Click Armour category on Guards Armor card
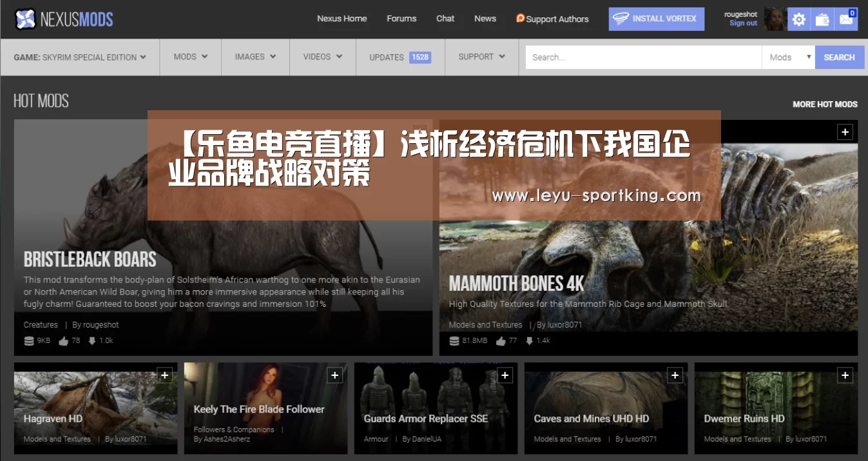Screen dimensions: 868x461 [376, 439]
